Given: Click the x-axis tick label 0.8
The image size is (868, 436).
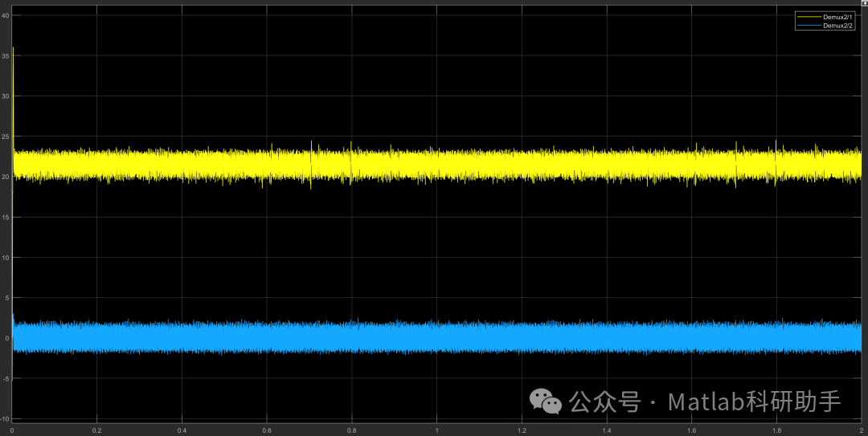Looking at the screenshot, I should [x=352, y=430].
